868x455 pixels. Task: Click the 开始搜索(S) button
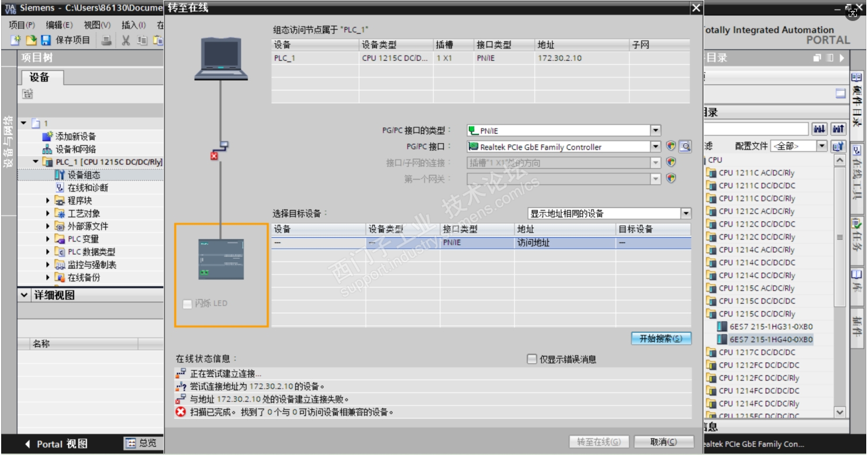point(661,339)
